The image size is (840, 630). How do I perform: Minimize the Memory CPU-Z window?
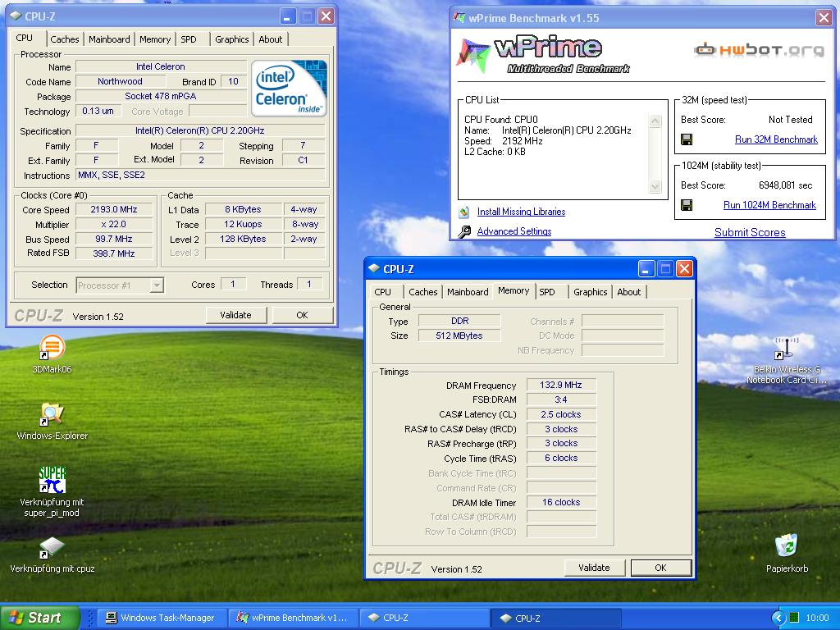tap(646, 268)
